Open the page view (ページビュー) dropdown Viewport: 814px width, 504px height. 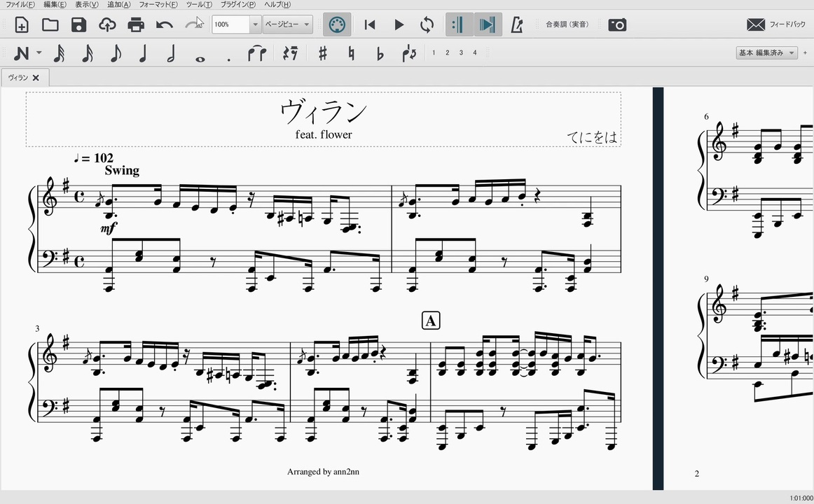(x=288, y=24)
